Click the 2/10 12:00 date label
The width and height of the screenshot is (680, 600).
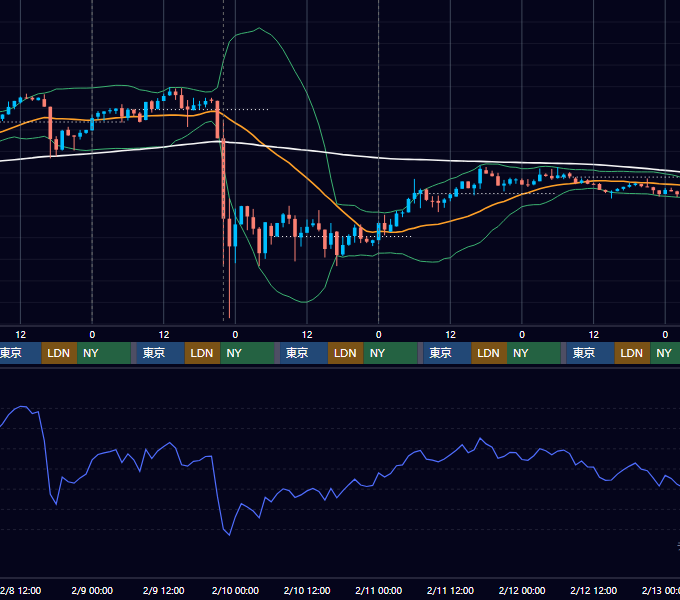pos(307,590)
